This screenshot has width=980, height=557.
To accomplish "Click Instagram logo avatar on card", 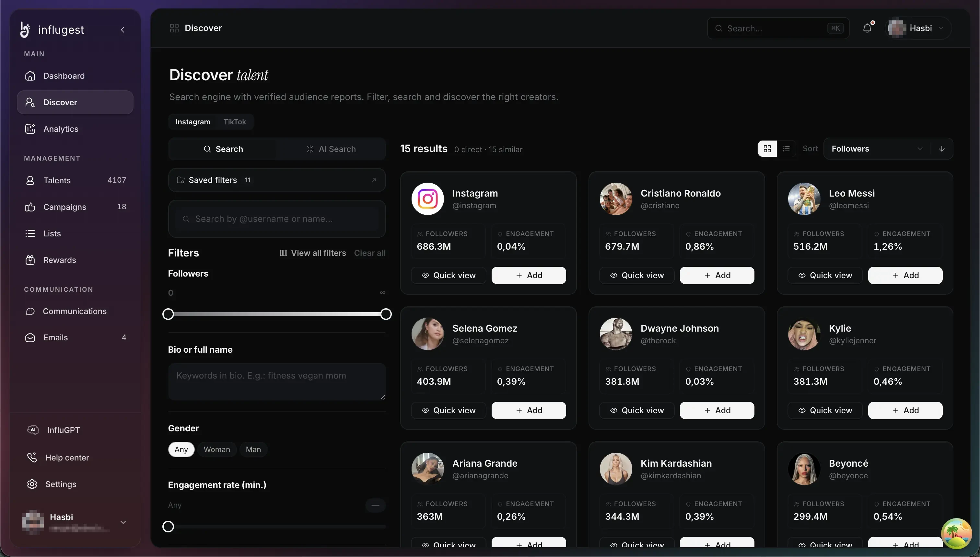I will click(427, 199).
